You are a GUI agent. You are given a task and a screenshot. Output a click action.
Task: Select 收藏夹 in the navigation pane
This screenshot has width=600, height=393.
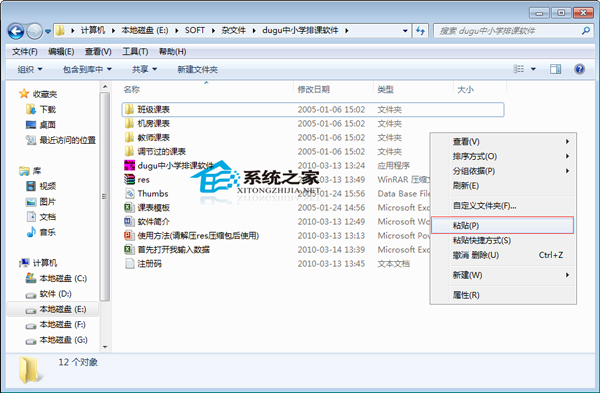tap(38, 94)
